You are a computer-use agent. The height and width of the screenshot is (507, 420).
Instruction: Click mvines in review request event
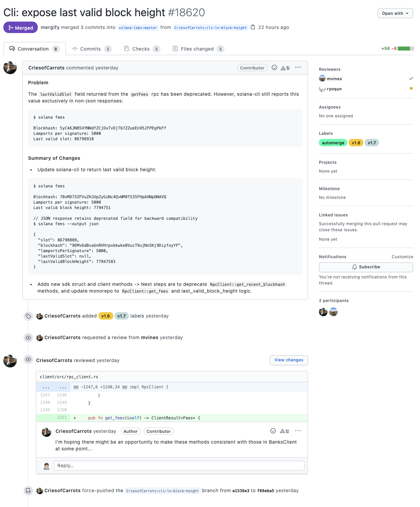click(150, 337)
